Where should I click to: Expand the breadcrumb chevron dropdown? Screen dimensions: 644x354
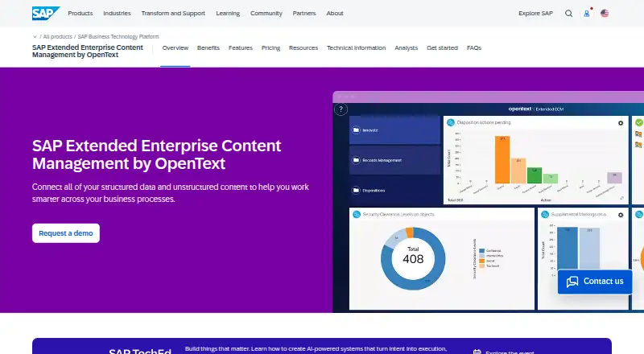(x=35, y=36)
